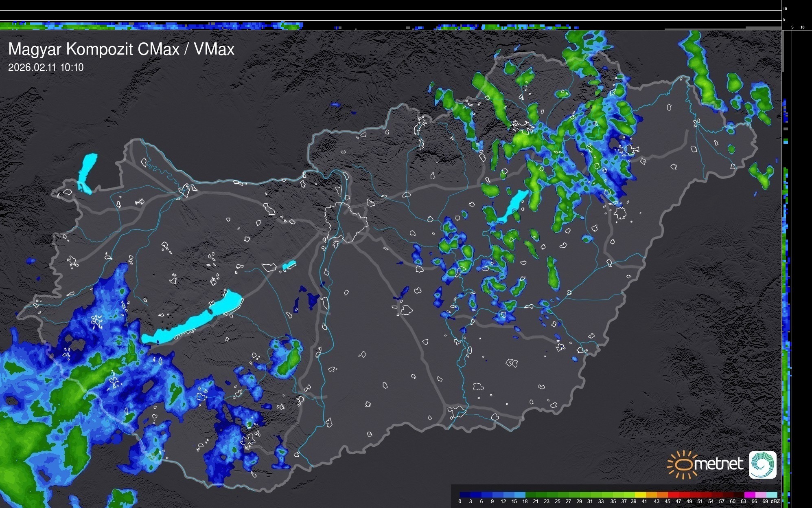Screen dimensions: 812x508
Task: Click the Magyar Kompozit CMax / VMax title
Action: point(121,49)
